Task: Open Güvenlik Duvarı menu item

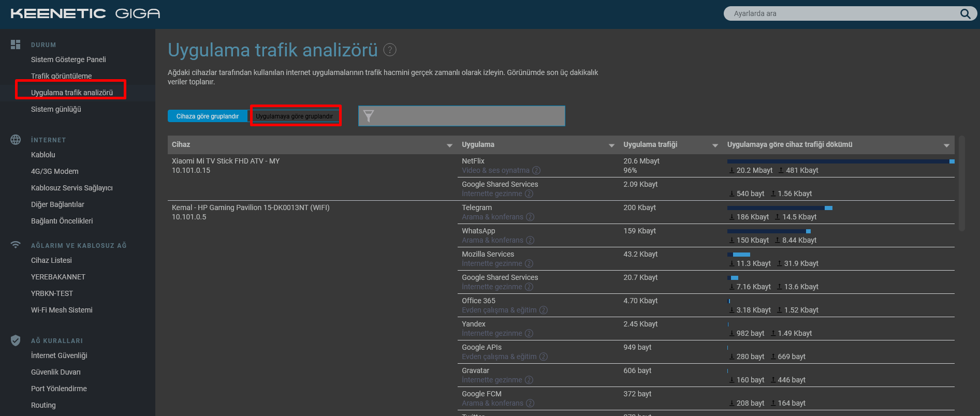Action: pyautogui.click(x=56, y=372)
